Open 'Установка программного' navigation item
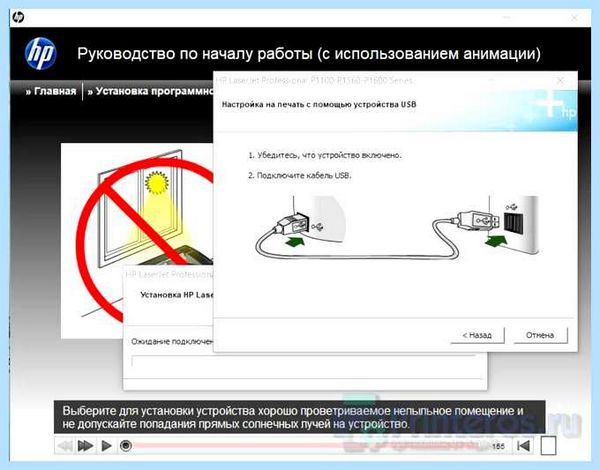The width and height of the screenshot is (600, 470). (x=150, y=91)
